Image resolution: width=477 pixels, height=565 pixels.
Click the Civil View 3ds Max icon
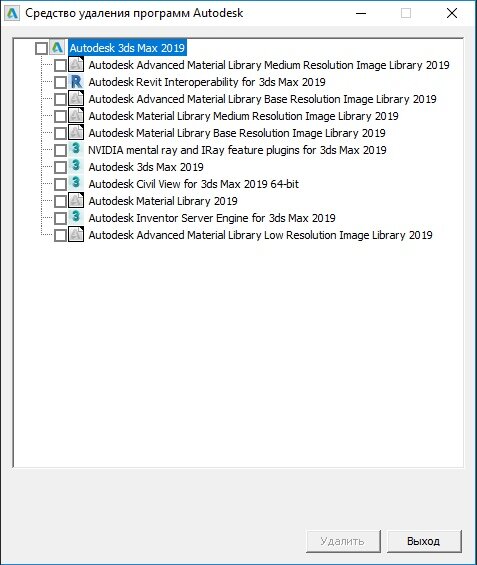click(x=76, y=183)
